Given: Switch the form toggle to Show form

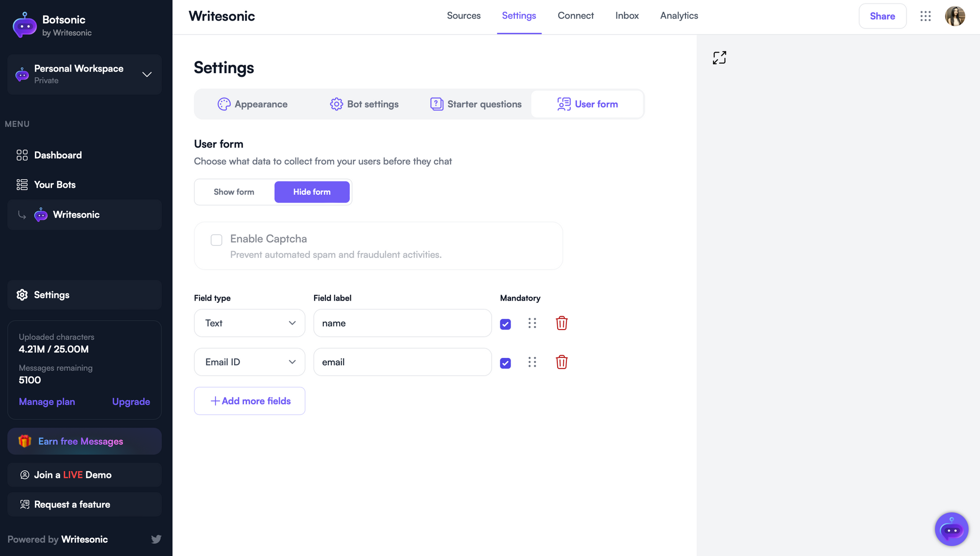Looking at the screenshot, I should (x=234, y=192).
